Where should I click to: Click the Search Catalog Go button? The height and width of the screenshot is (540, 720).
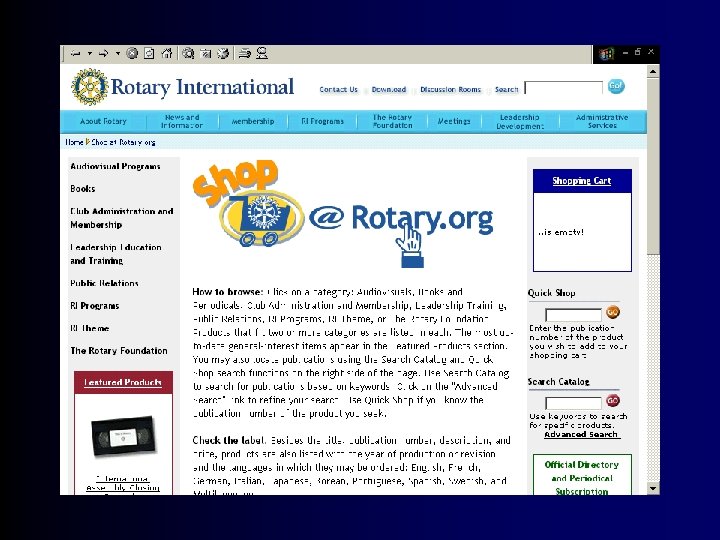(613, 400)
